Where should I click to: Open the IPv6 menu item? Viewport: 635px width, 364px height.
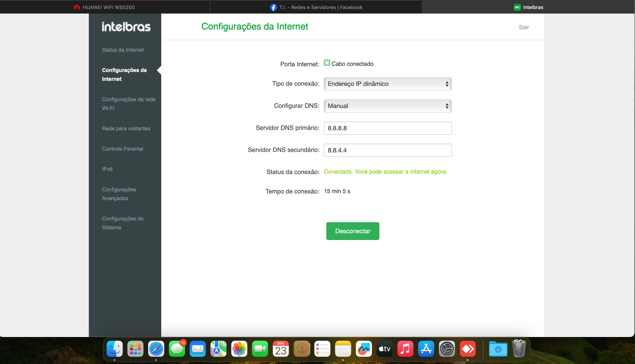[x=107, y=169]
